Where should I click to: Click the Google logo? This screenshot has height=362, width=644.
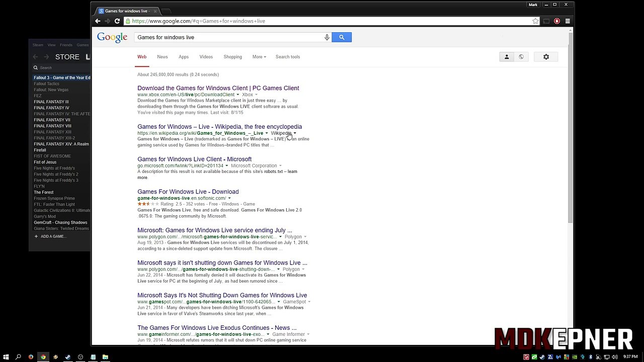point(112,37)
